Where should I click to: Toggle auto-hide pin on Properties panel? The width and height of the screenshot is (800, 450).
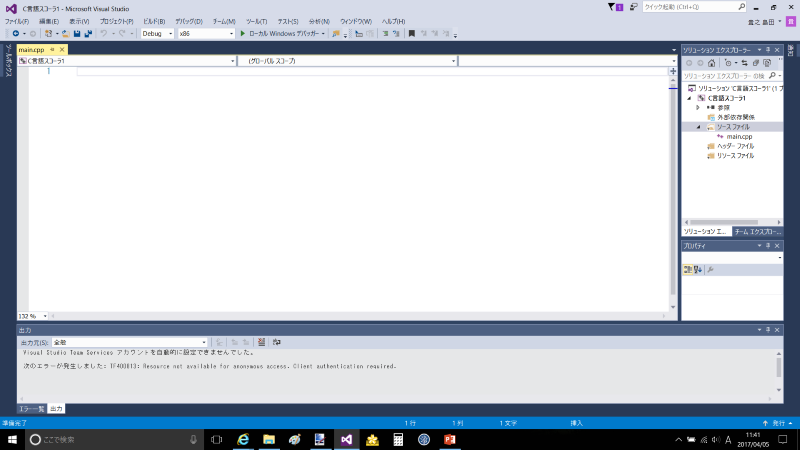pyautogui.click(x=768, y=246)
